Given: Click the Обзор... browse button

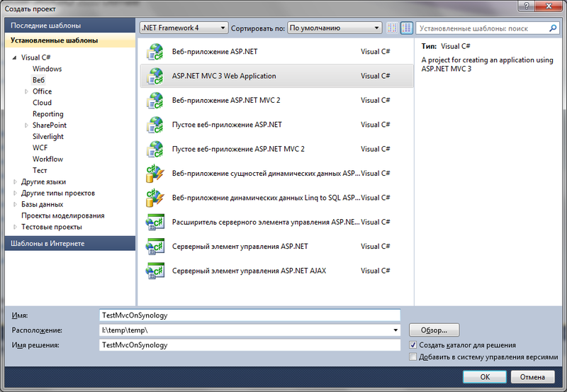Looking at the screenshot, I should pyautogui.click(x=434, y=330).
